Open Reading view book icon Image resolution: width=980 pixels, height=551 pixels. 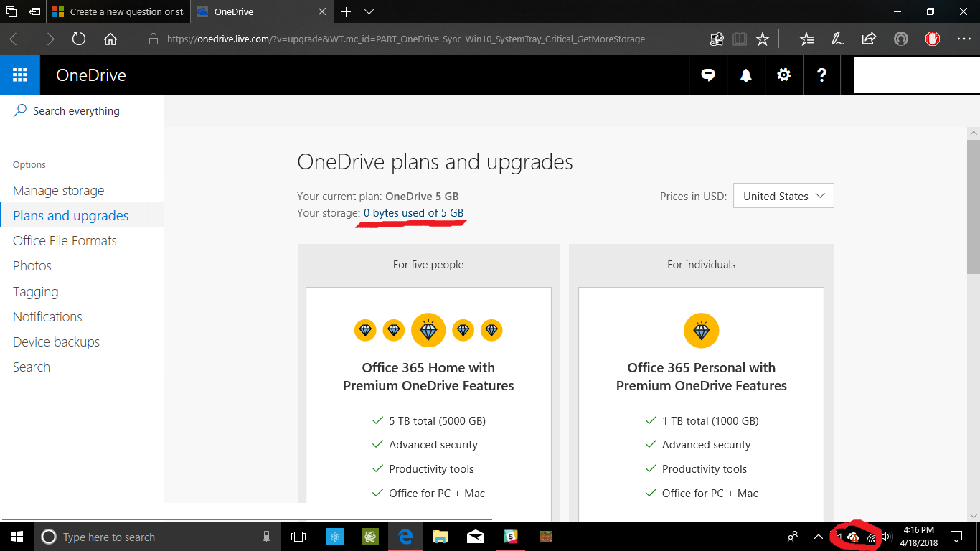740,39
